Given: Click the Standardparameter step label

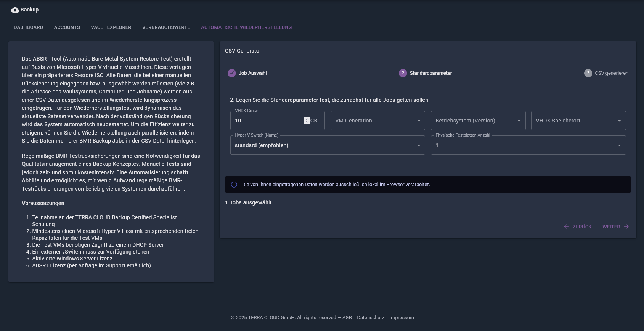Looking at the screenshot, I should pyautogui.click(x=431, y=73).
